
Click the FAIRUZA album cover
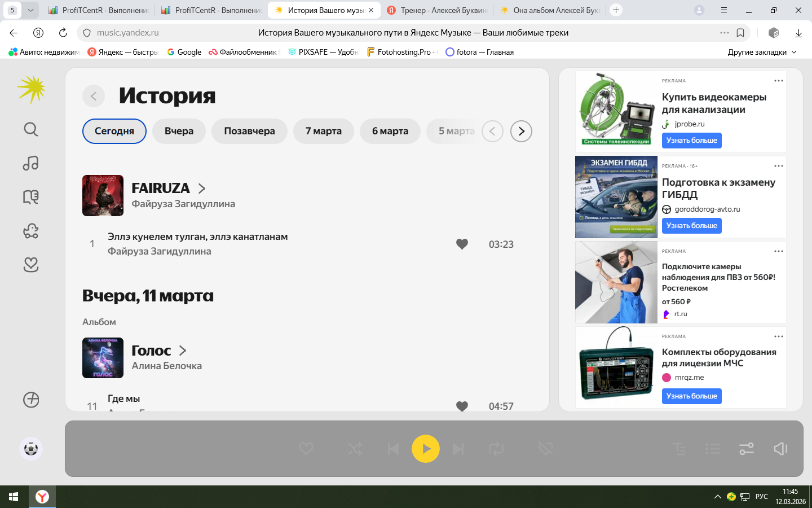tap(103, 195)
